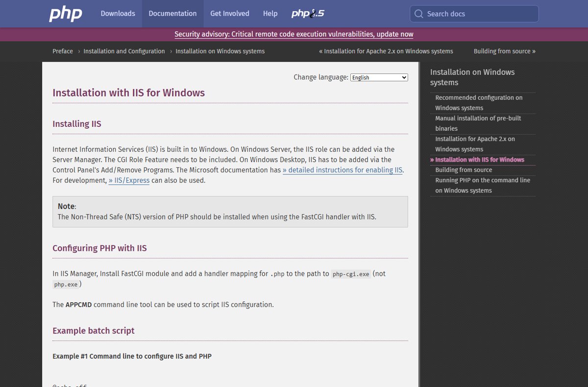This screenshot has height=387, width=588.
Task: Open the Downloads menu item
Action: point(118,14)
